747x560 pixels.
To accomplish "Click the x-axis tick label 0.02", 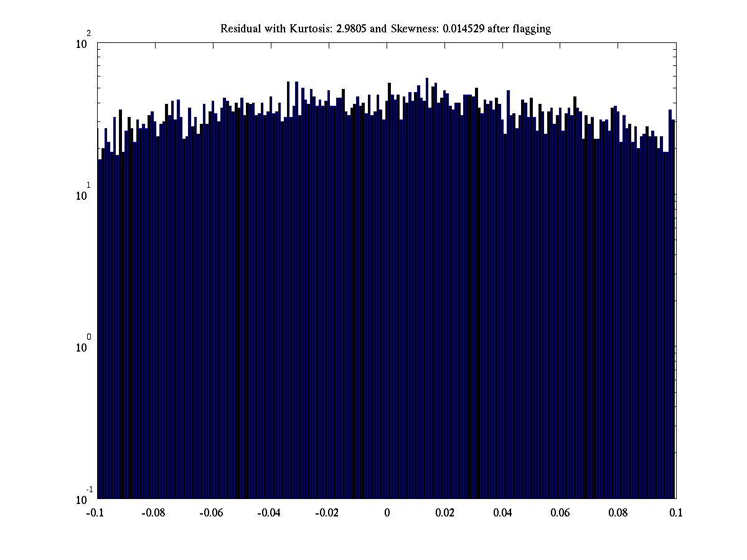I will 445,513.
